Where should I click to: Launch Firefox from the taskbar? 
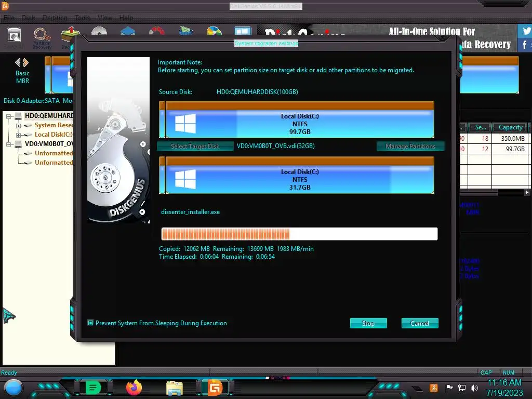click(134, 388)
